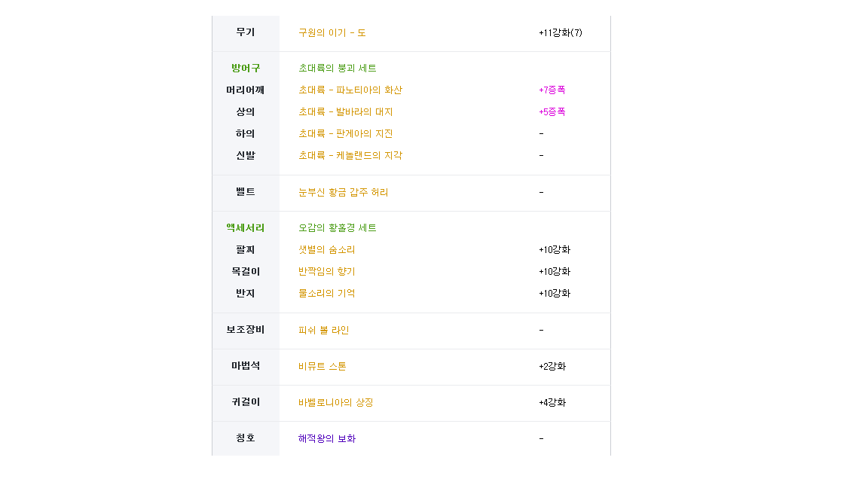The width and height of the screenshot is (868, 488).
Task: Select 초대륙 - 판게아의 지진 pants item
Action: click(345, 133)
